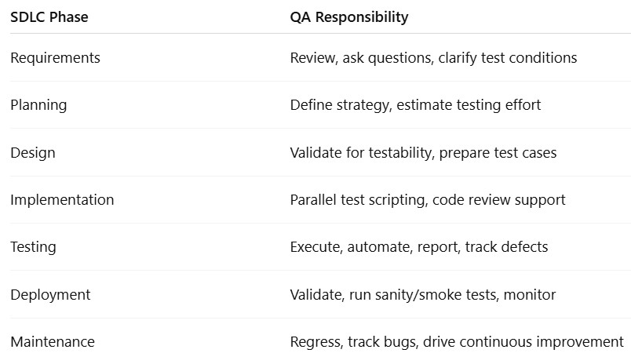Click the SDLC Phase column header

49,17
